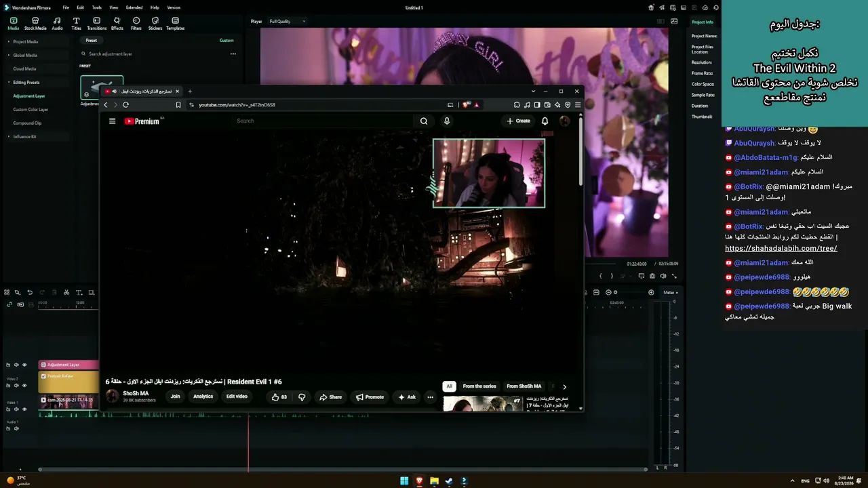Share the Resident Evil video

(330, 397)
